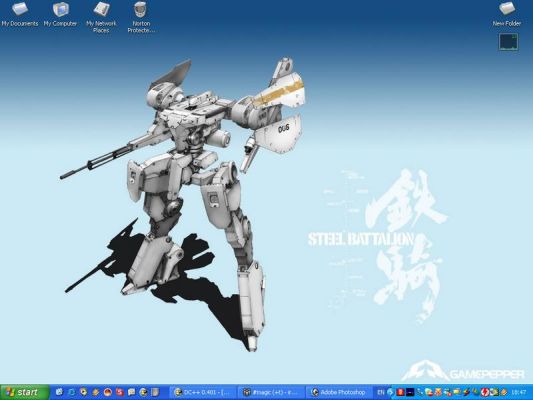Launch the red-black-yellow globe quick launch icon
The image size is (533, 400).
pos(108,392)
